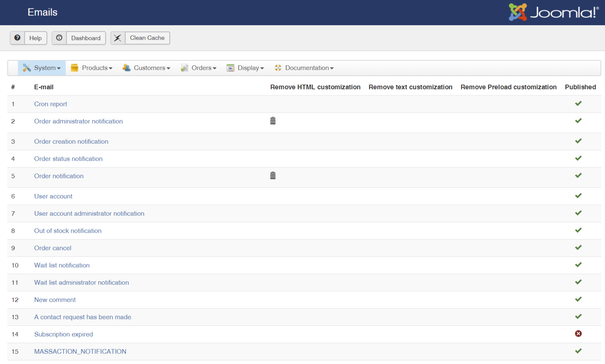Unpublish User account administrator notification
The image size is (605, 364).
point(578,213)
